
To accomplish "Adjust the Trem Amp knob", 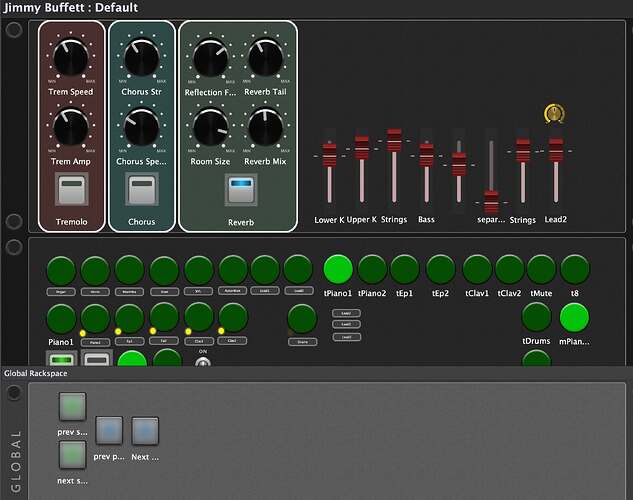I will click(71, 127).
